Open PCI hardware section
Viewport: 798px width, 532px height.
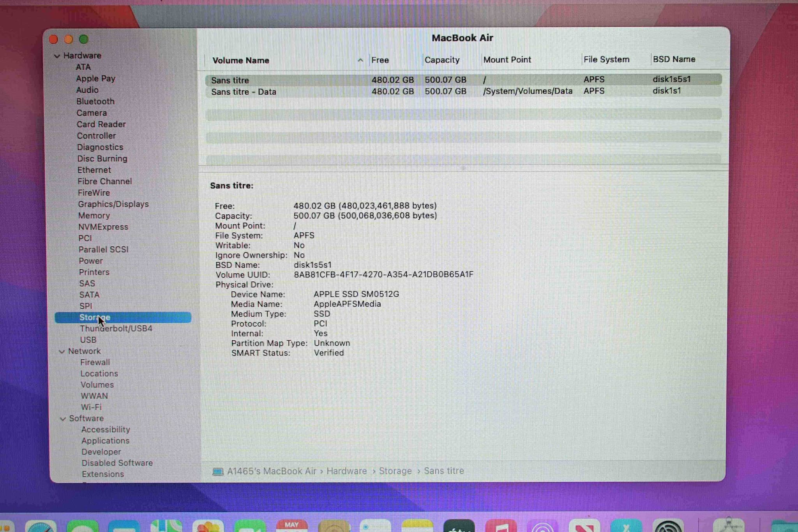point(85,238)
